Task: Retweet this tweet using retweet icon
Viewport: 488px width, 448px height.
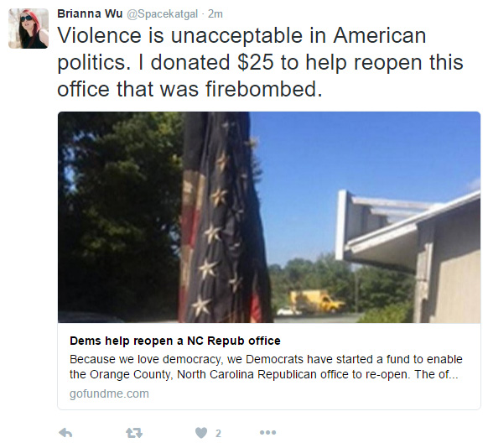Action: click(x=134, y=433)
